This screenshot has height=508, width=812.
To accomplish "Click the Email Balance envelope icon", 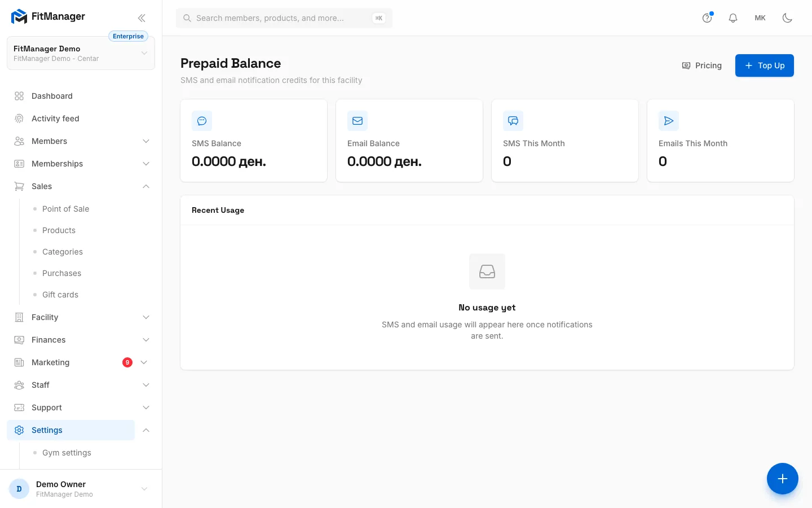I will tap(358, 121).
